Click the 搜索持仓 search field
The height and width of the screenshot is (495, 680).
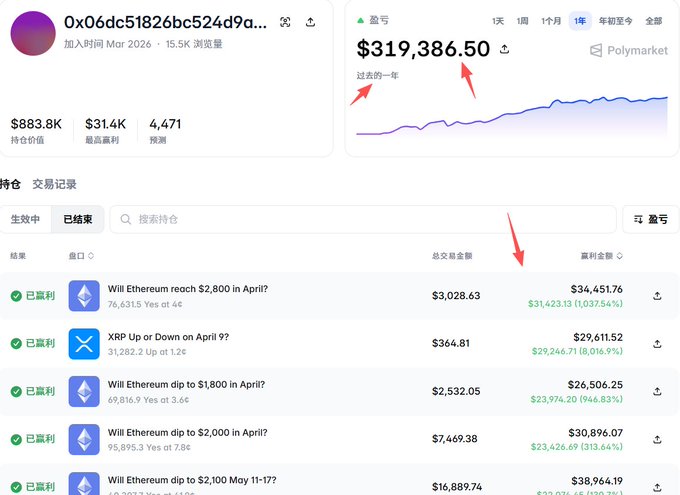coord(363,219)
